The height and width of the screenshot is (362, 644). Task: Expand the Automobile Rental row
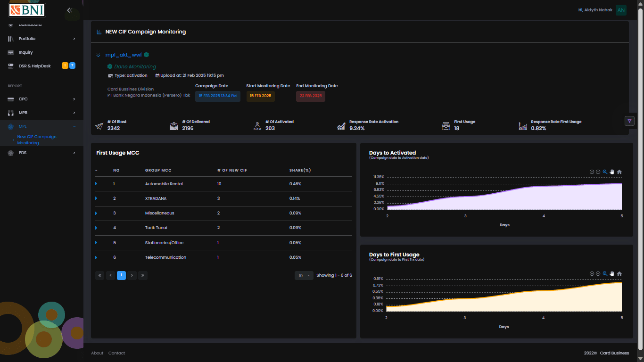click(96, 184)
